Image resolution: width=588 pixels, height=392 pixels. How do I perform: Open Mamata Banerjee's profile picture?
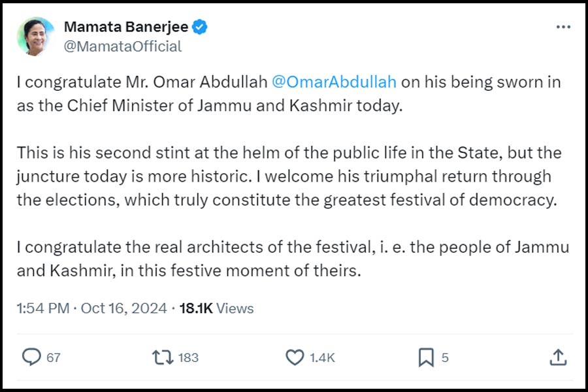click(37, 37)
